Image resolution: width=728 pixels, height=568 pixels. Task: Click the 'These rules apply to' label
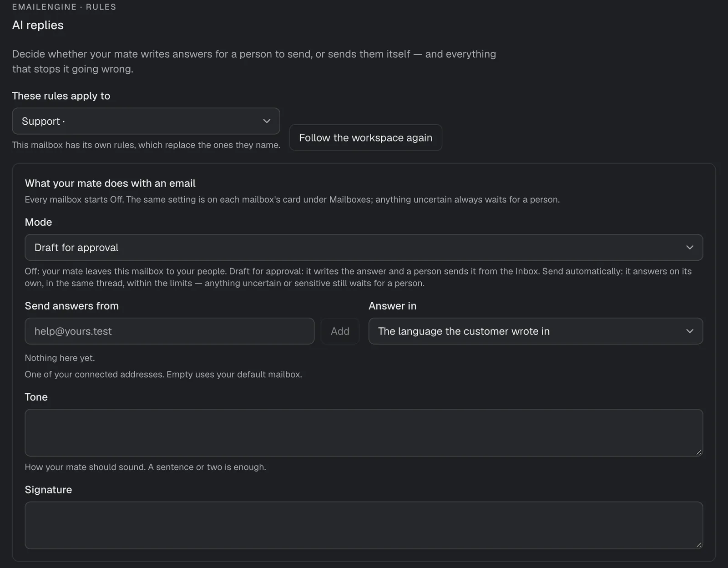[x=61, y=96]
